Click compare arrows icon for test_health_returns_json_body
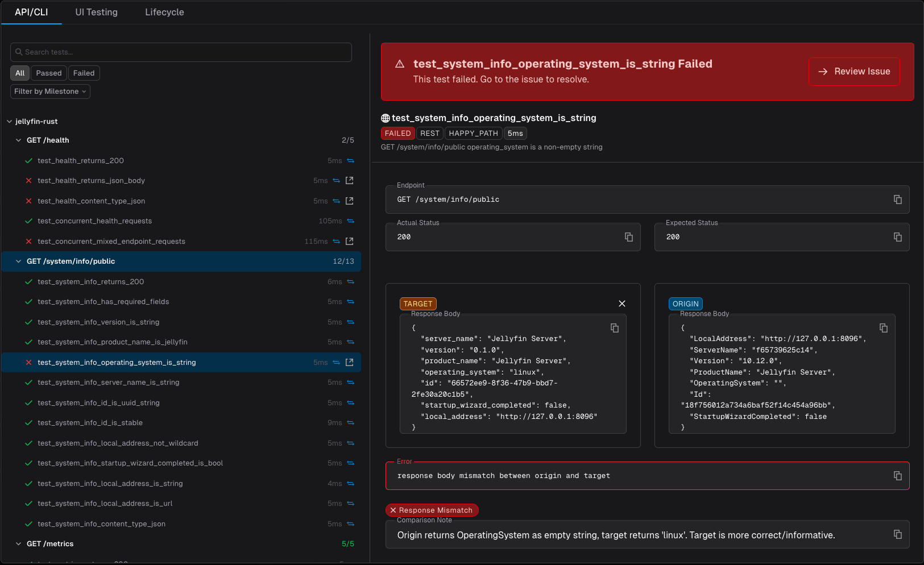 [x=336, y=181]
